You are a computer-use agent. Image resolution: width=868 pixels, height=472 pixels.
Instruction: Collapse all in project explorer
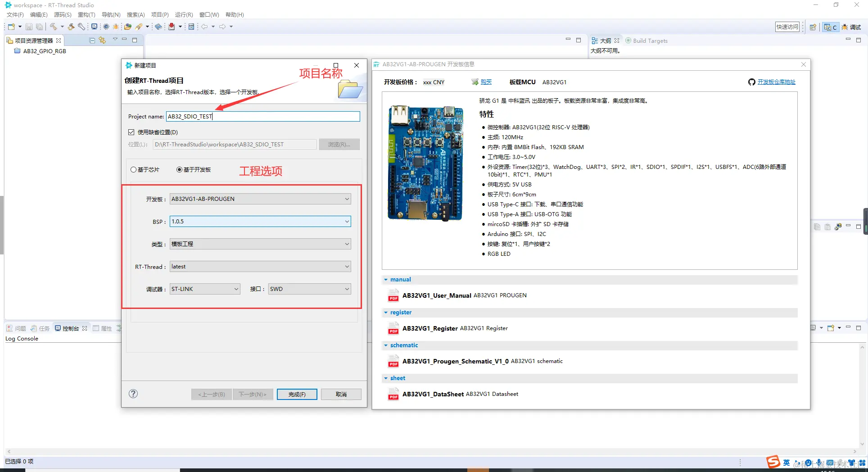point(92,40)
